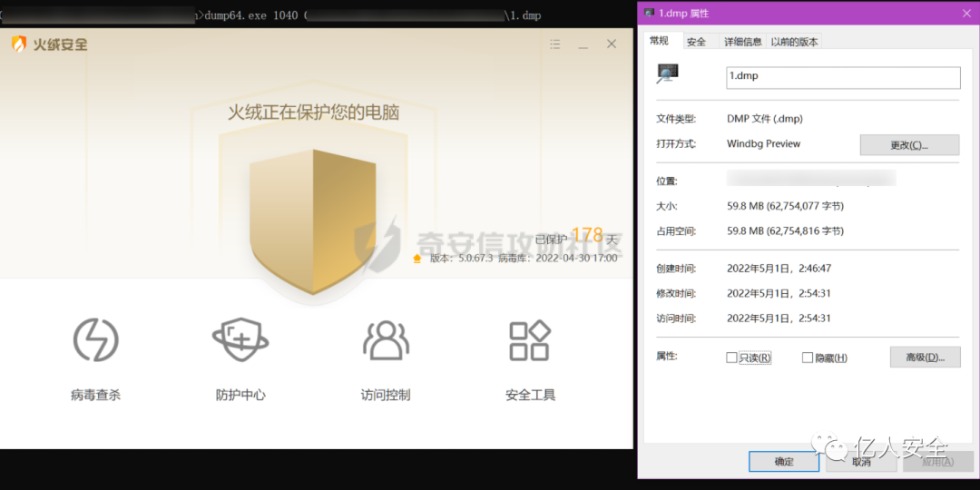This screenshot has width=980, height=490.
Task: Click the 病毒查杀 label
Action: tap(95, 395)
